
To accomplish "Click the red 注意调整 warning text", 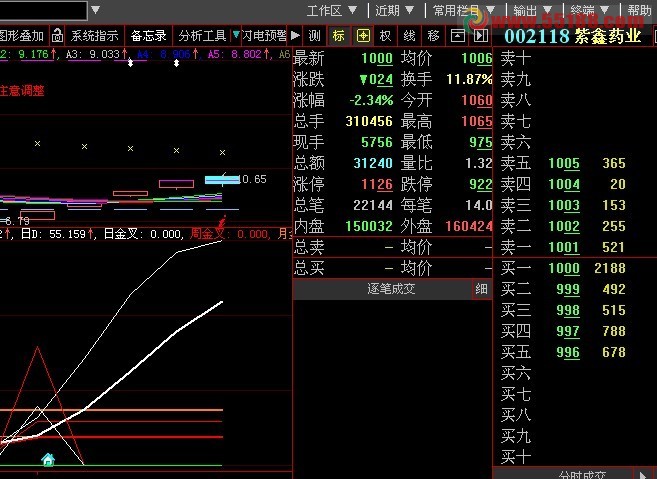I will pos(22,91).
